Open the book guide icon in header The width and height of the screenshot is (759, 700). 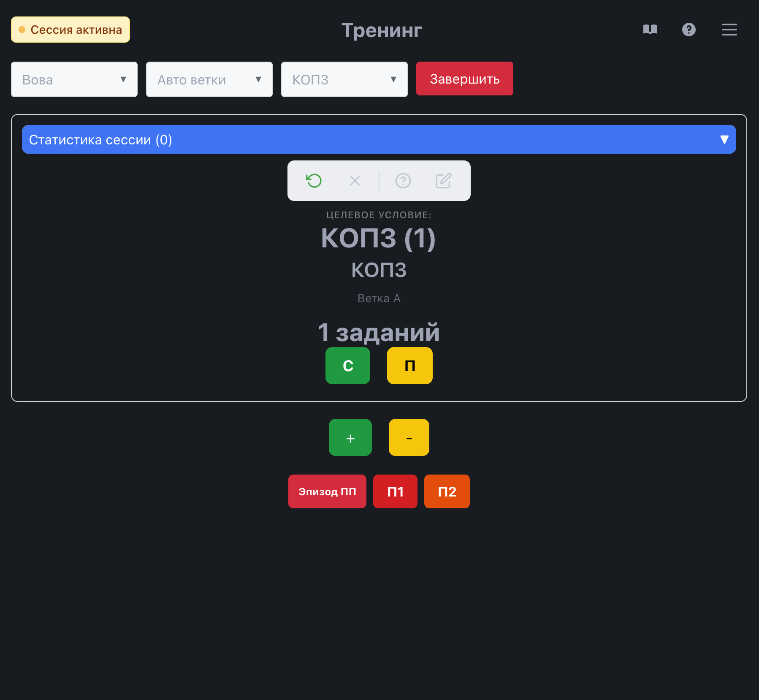[650, 30]
